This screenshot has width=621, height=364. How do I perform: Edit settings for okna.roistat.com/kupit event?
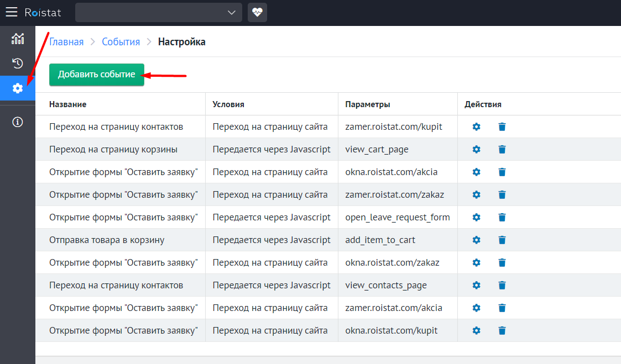pos(477,330)
